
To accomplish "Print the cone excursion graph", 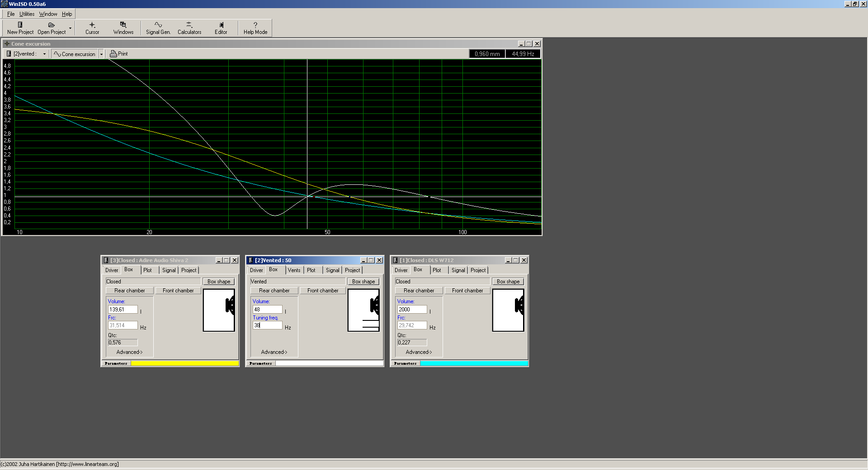I will click(119, 54).
